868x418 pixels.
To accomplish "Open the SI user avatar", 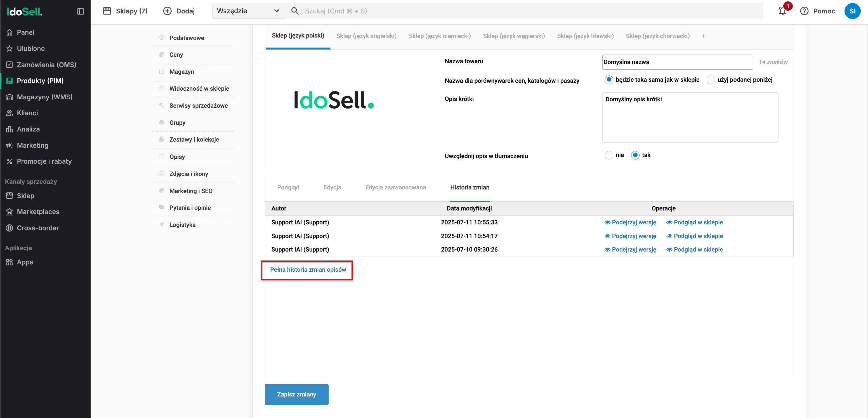I will point(852,11).
